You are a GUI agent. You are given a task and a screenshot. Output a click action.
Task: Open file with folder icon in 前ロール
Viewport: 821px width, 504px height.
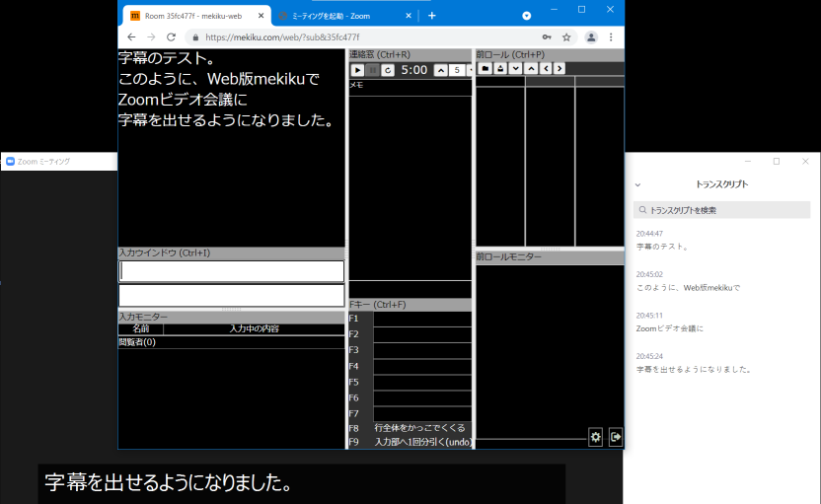[485, 69]
